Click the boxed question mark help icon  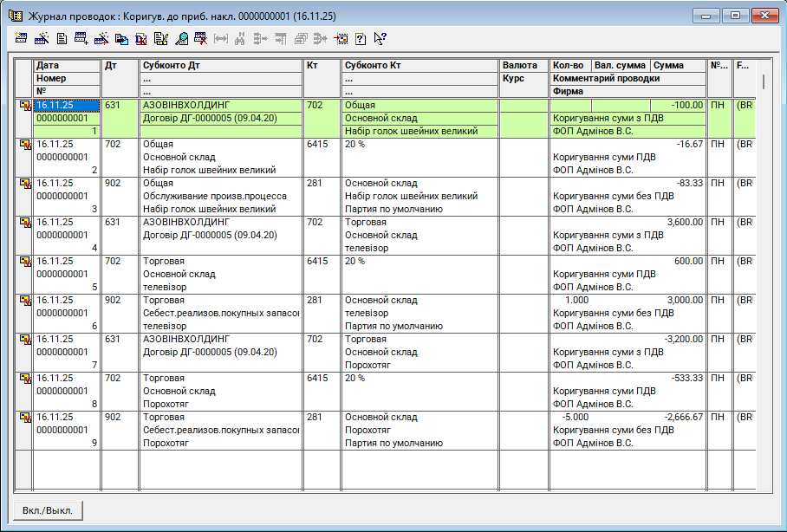tap(361, 38)
